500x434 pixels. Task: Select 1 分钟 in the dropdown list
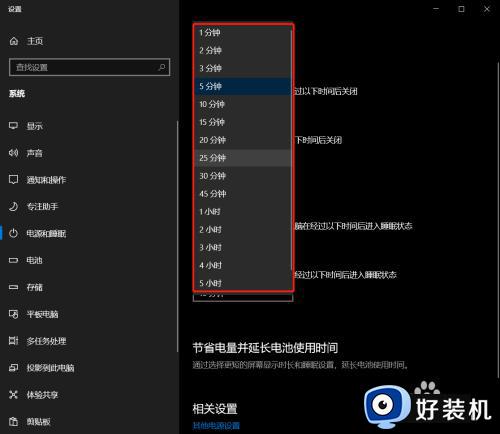point(242,33)
